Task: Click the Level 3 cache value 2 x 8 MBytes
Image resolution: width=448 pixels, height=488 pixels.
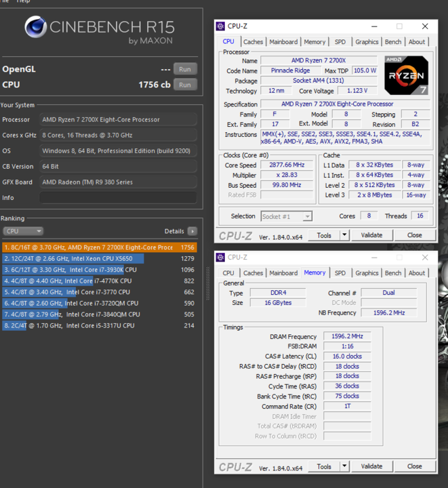Action: click(x=375, y=195)
